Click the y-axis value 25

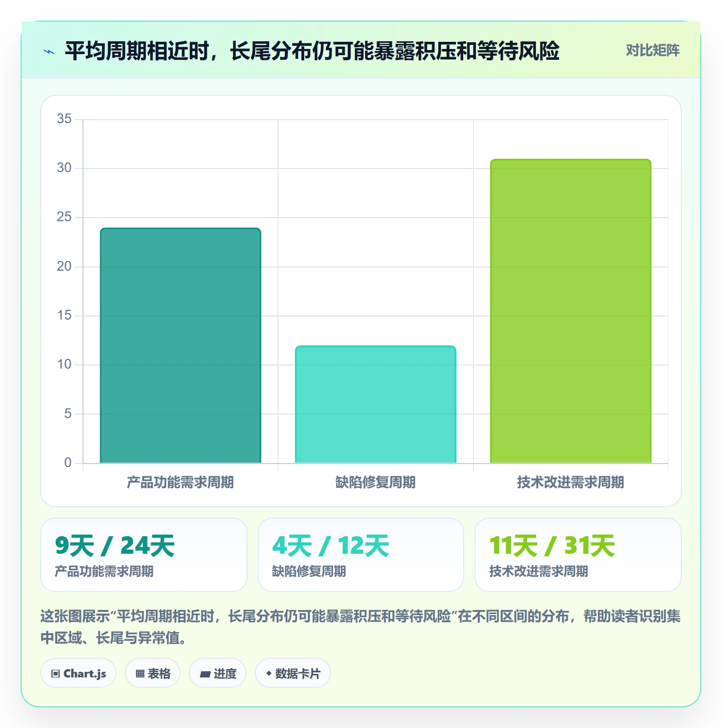tap(64, 217)
